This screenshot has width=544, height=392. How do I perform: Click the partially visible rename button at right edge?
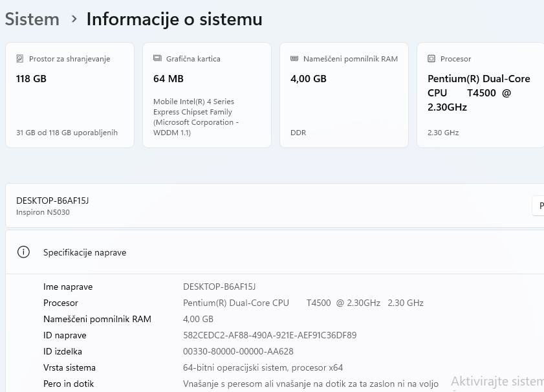[x=538, y=206]
